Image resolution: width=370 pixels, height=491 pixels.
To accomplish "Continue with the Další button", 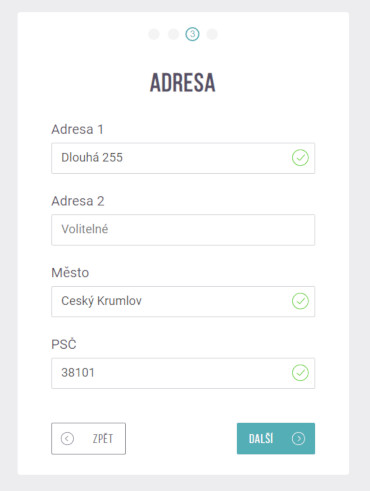I will 276,439.
